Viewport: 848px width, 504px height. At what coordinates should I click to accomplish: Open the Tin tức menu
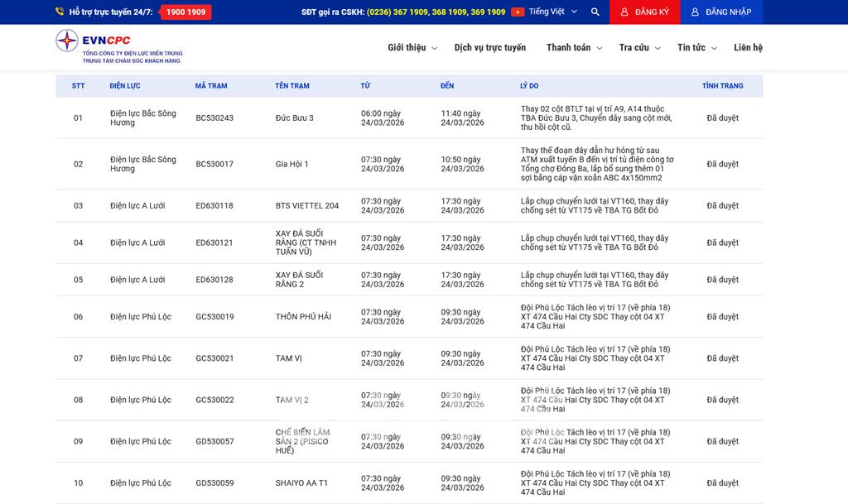click(x=696, y=48)
